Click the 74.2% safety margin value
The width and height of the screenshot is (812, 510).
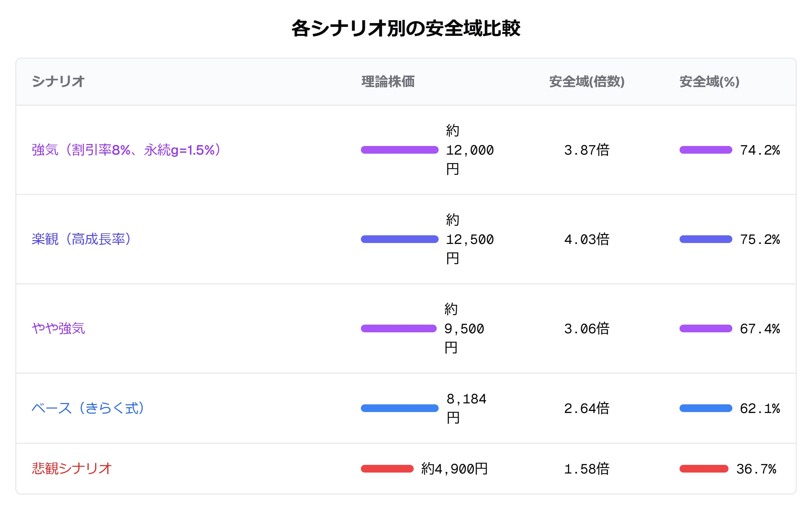pos(760,150)
